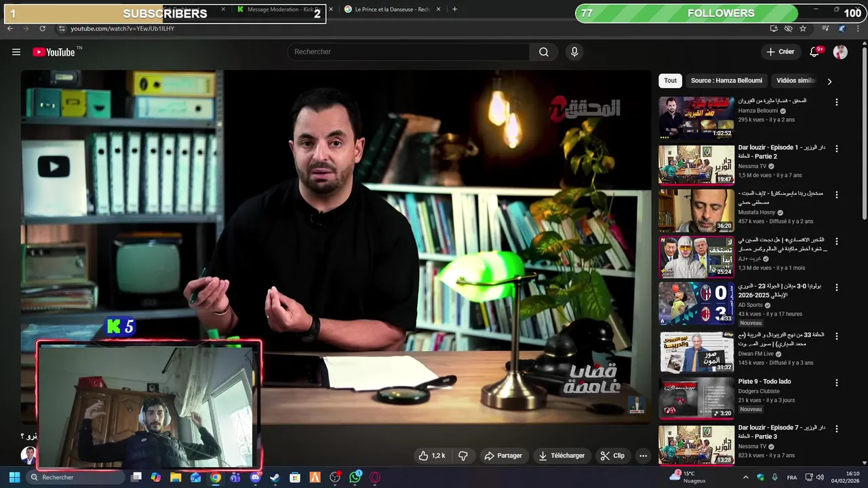
Task: Open the volume speaker tray icon
Action: 820,477
